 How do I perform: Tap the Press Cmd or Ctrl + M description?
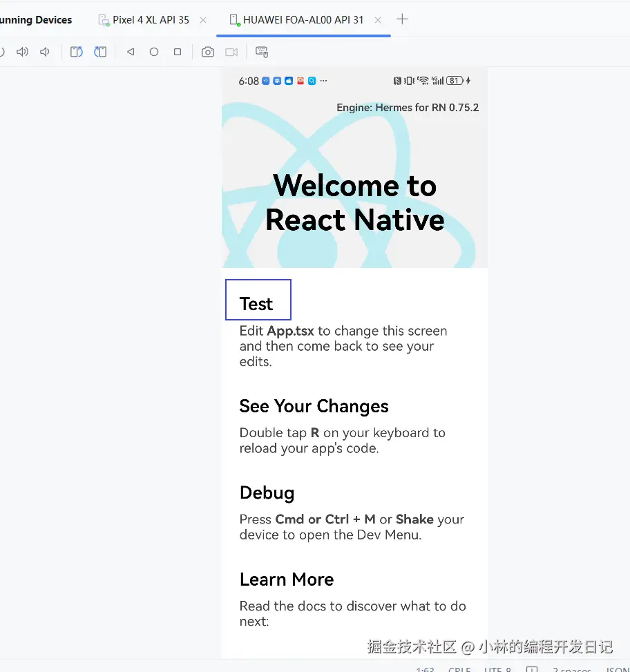(x=352, y=527)
